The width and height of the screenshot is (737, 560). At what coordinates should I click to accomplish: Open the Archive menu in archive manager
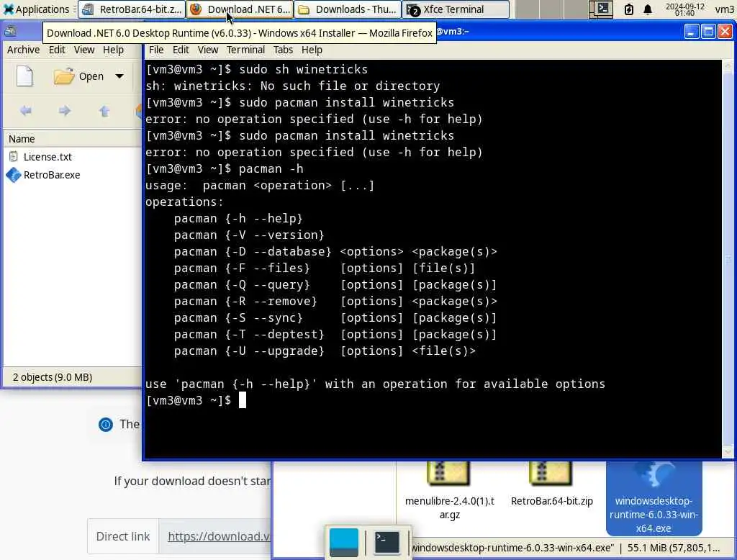(x=23, y=50)
